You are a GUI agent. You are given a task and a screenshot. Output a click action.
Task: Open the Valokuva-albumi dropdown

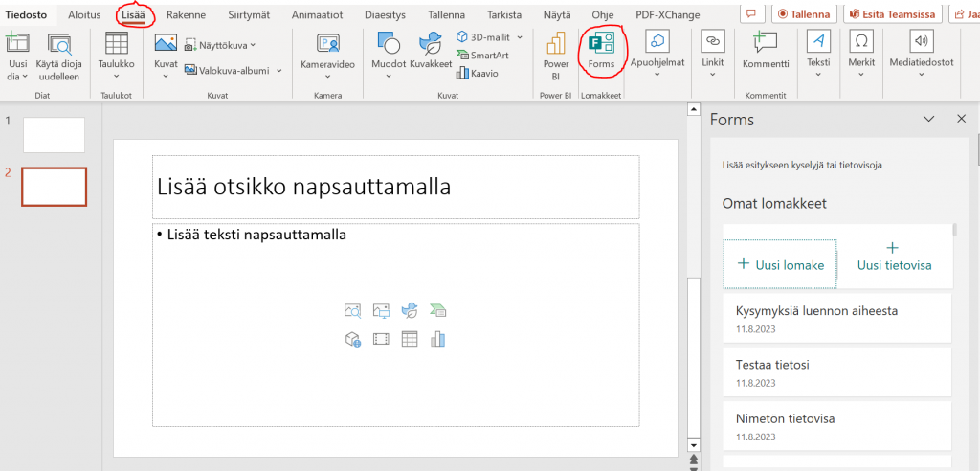coord(278,70)
